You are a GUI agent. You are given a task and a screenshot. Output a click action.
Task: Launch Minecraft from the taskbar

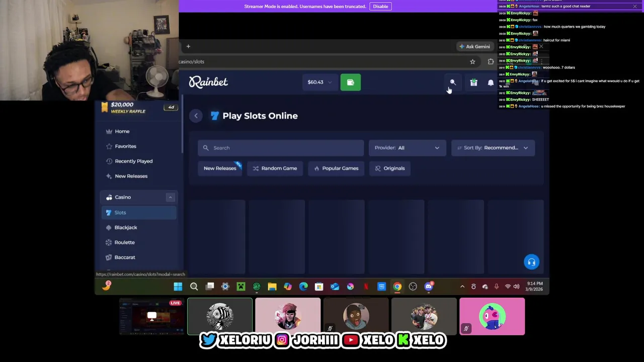pyautogui.click(x=241, y=287)
